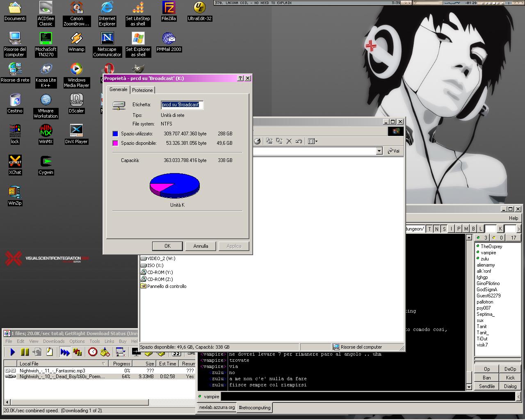Open the Options menu in GetRight
The width and height of the screenshot is (525, 420).
click(x=77, y=341)
